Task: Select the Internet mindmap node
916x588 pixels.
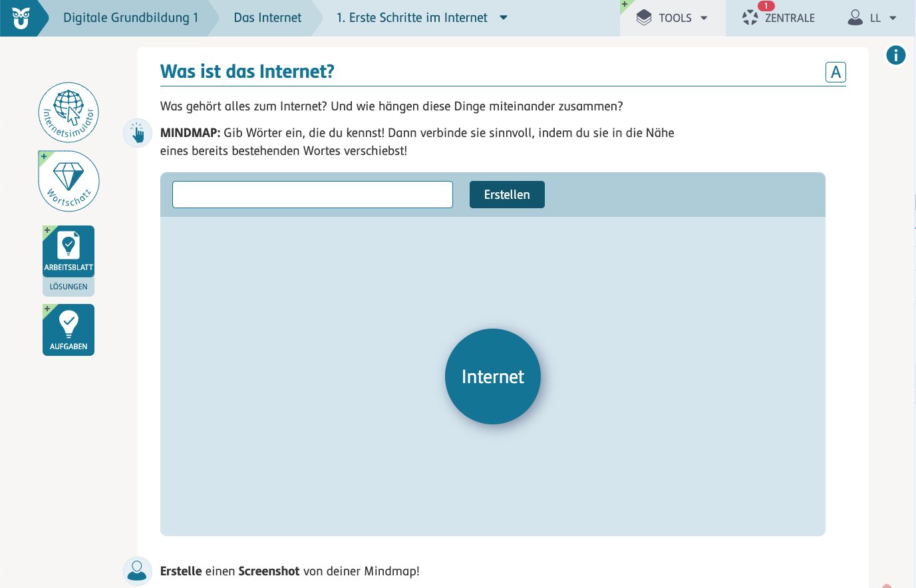Action: (x=493, y=376)
